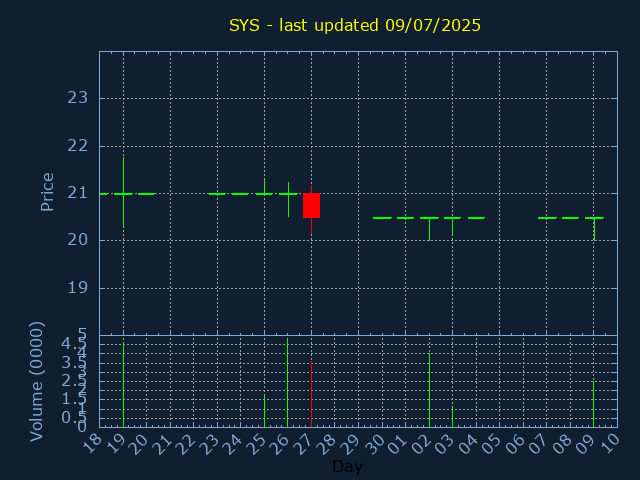Click the price tick label 22
This screenshot has height=480, width=640.
[78, 146]
